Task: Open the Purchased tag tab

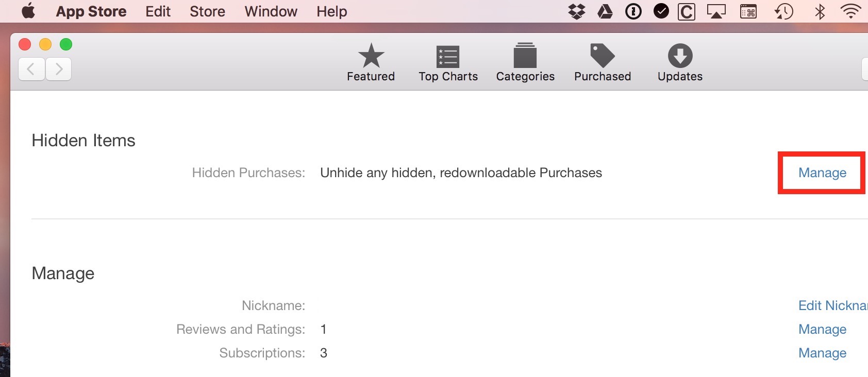Action: tap(603, 62)
